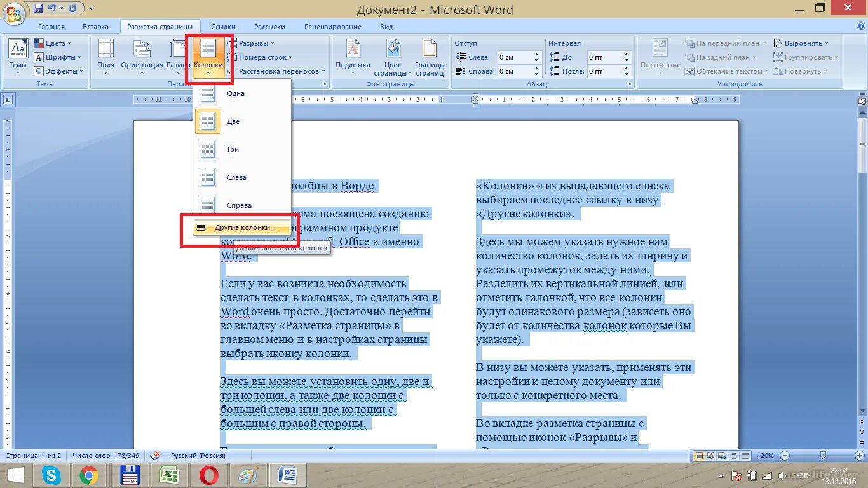Switch to the Вставка ribbon tab
868x488 pixels.
(x=95, y=27)
